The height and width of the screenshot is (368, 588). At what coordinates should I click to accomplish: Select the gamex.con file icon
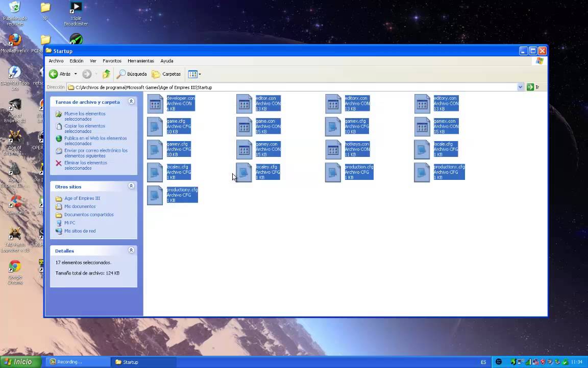422,127
